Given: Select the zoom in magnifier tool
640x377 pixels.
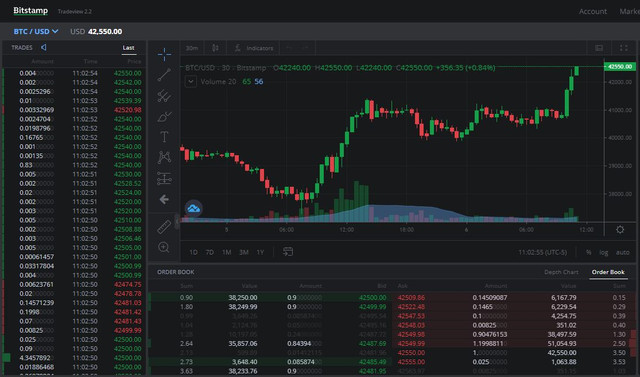Looking at the screenshot, I should click(164, 247).
